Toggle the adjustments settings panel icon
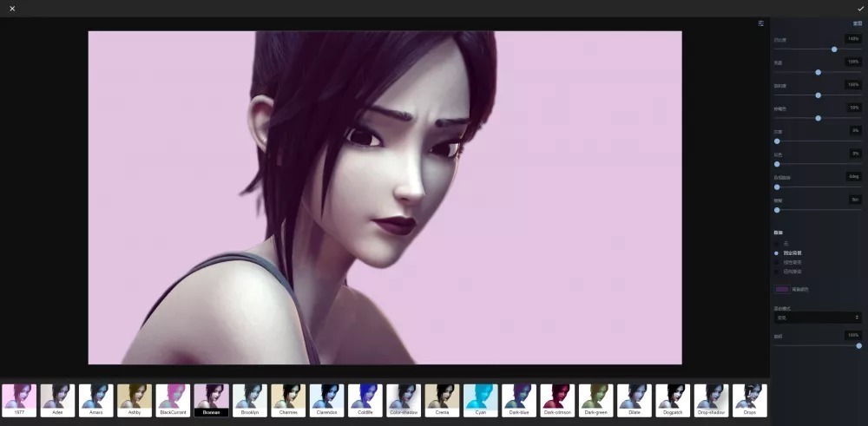The image size is (868, 426). [x=761, y=23]
